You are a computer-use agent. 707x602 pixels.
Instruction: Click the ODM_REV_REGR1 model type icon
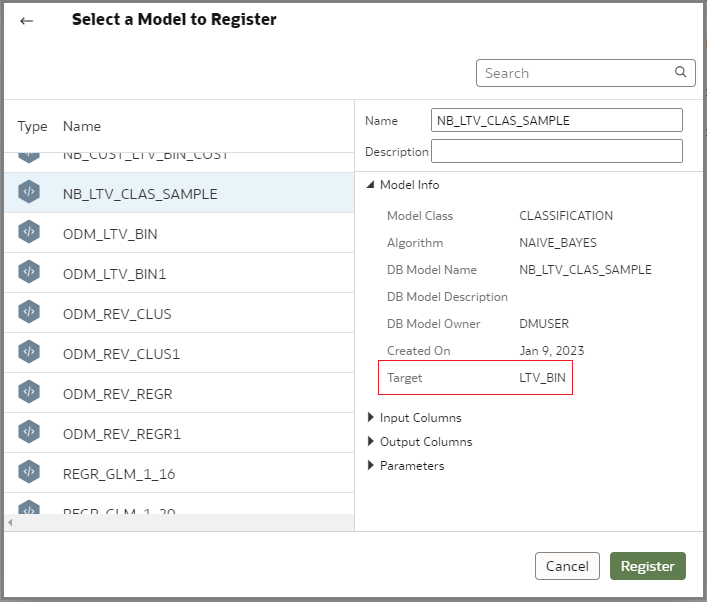click(29, 432)
